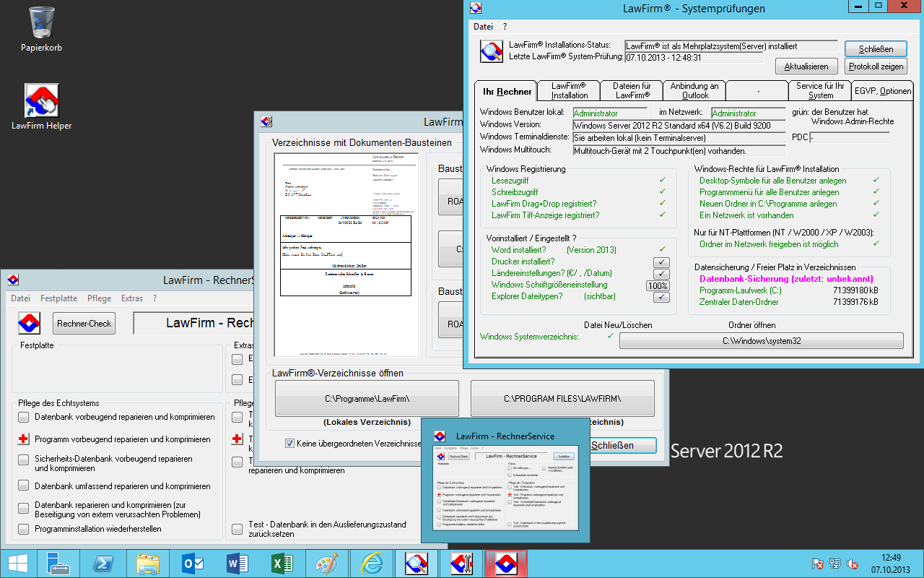Switch to the Anbindung an Outlook tab
Screen dimensions: 924x578
click(x=694, y=90)
